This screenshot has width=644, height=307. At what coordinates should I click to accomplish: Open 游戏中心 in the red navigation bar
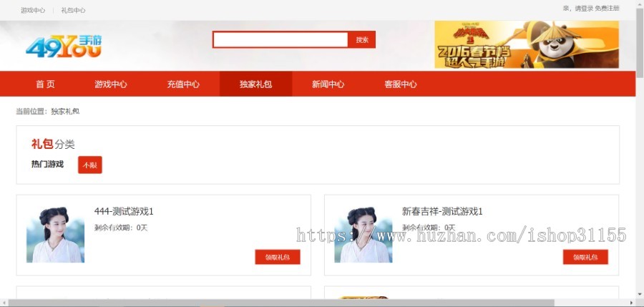(111, 84)
